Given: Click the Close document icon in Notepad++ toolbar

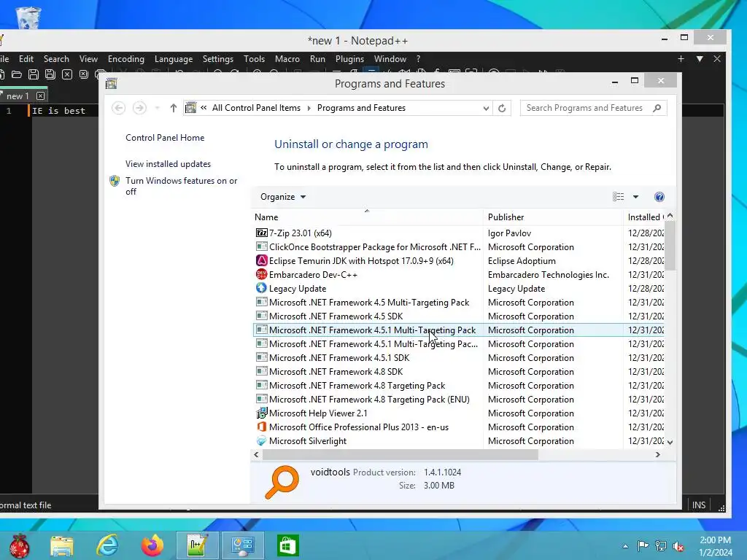Looking at the screenshot, I should coord(67,74).
